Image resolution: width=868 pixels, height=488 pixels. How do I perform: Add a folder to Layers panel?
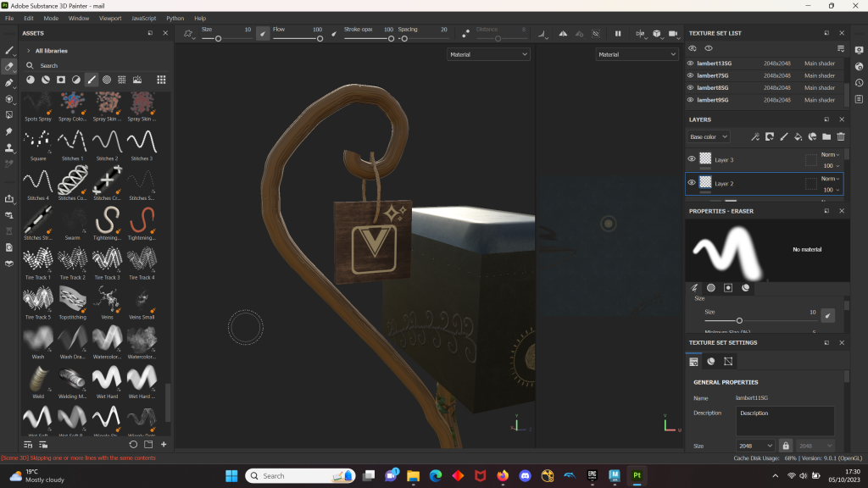coord(826,136)
